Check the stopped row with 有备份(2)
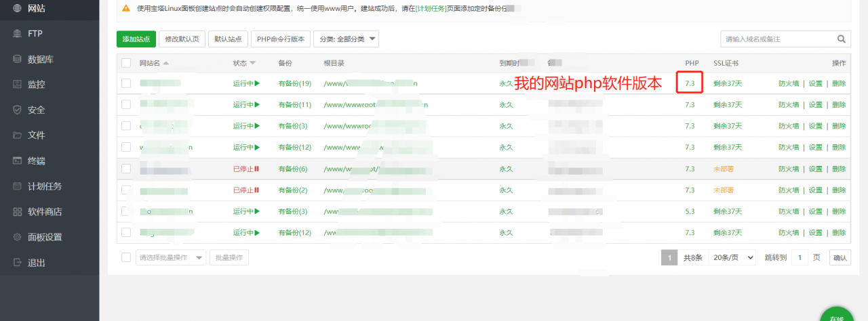868x321 pixels. coord(126,190)
